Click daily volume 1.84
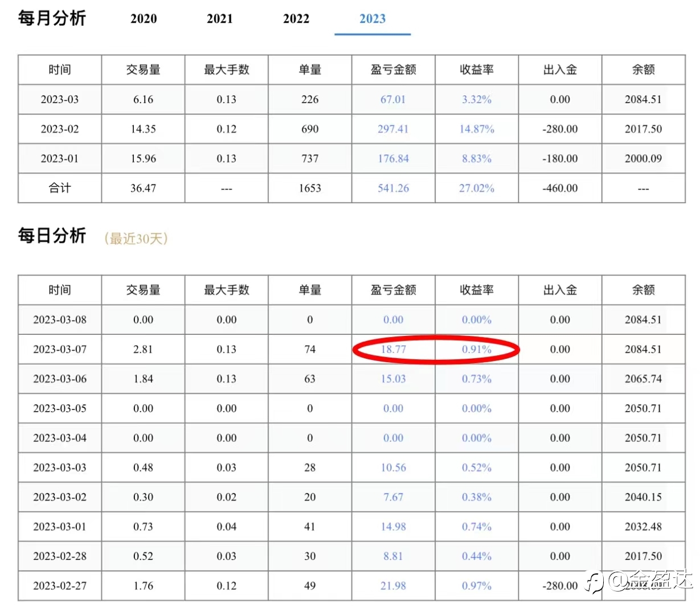The image size is (700, 615). (x=143, y=379)
